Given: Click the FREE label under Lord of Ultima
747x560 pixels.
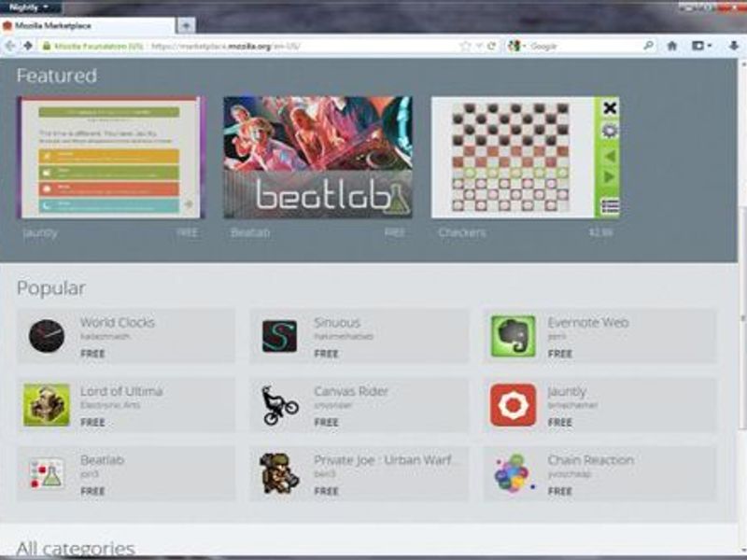Looking at the screenshot, I should click(92, 423).
